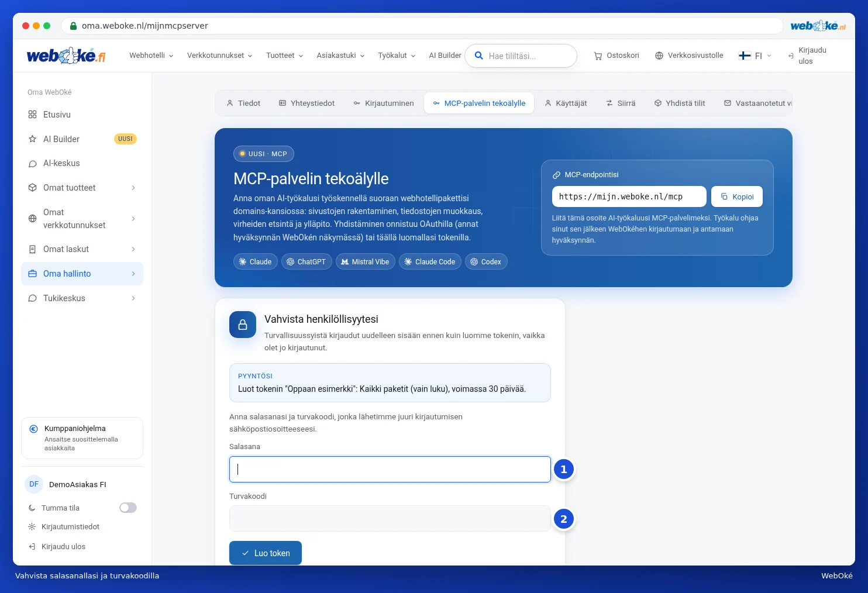Expand Omat laskut sidebar section
The image size is (868, 593).
coord(82,249)
